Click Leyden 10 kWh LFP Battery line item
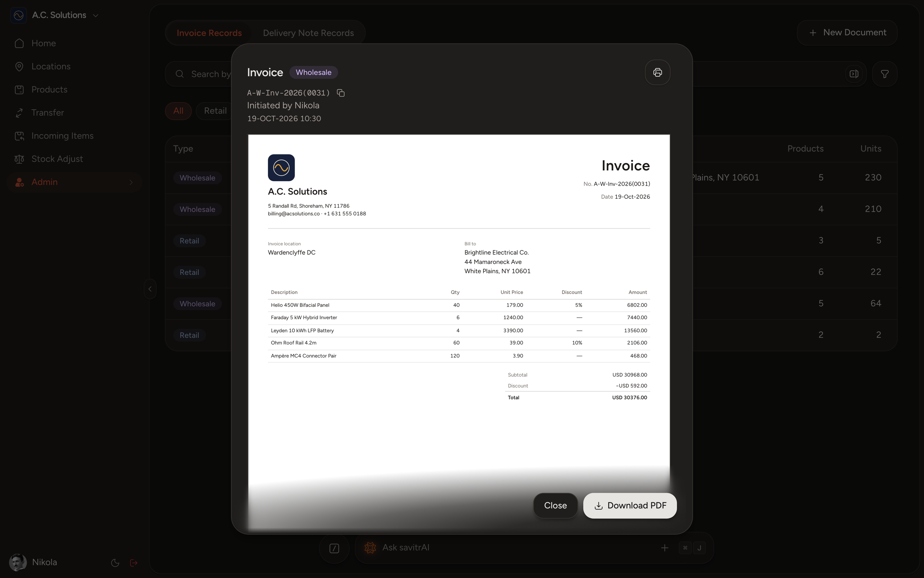 (x=458, y=331)
